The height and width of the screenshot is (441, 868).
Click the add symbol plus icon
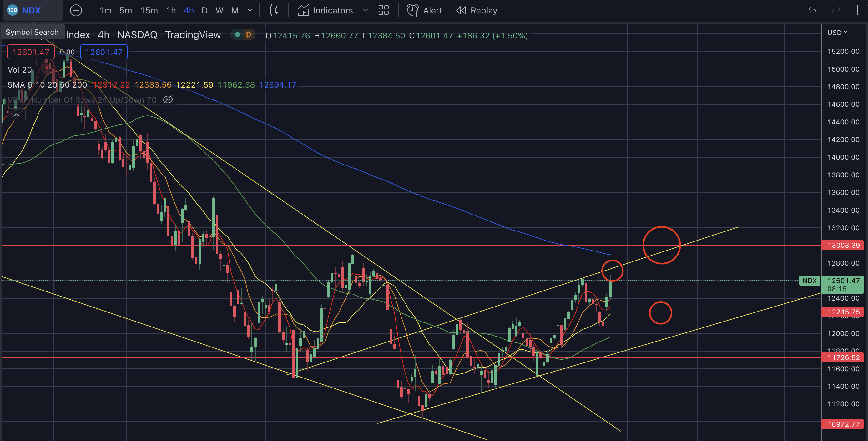coord(76,10)
